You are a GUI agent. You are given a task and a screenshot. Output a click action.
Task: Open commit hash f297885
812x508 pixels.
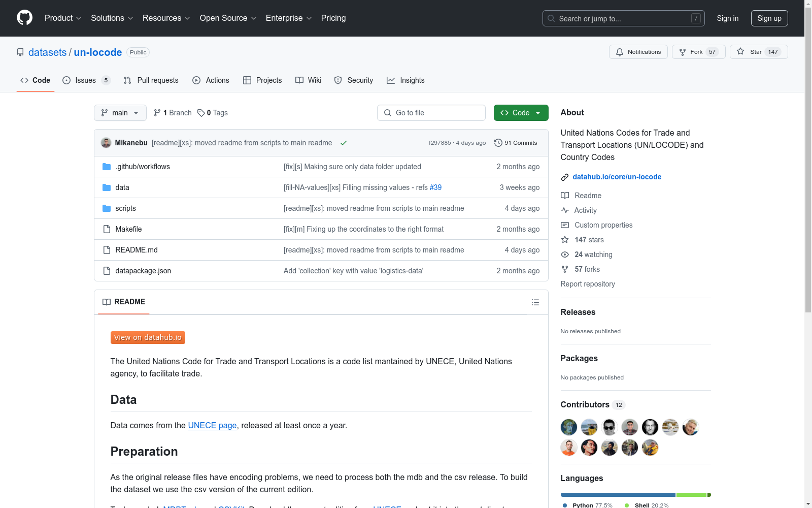point(439,143)
